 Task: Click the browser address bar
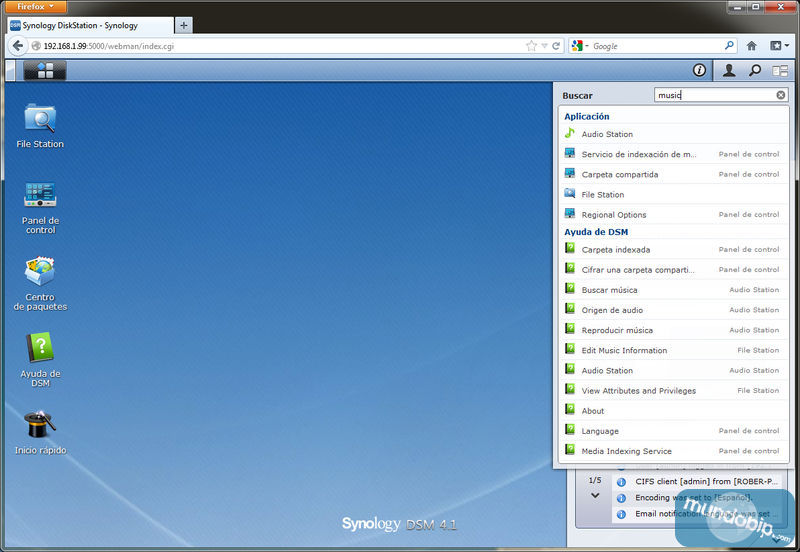pyautogui.click(x=276, y=46)
